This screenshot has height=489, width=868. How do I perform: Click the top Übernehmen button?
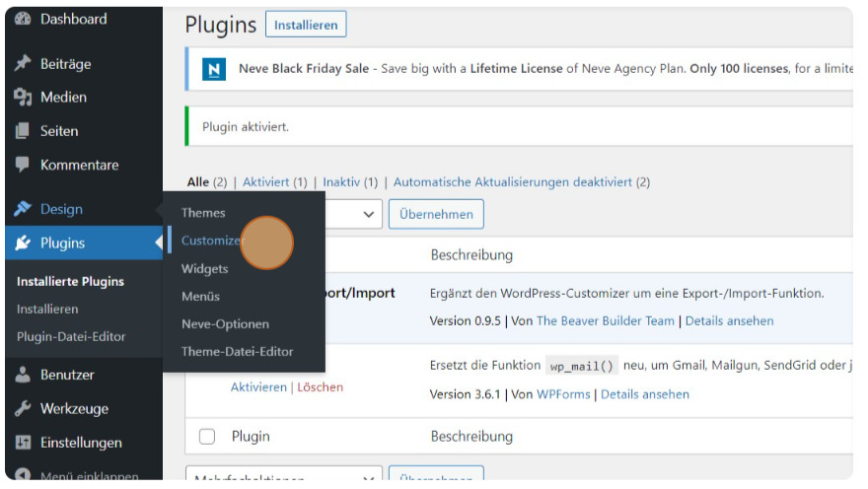[x=436, y=215]
